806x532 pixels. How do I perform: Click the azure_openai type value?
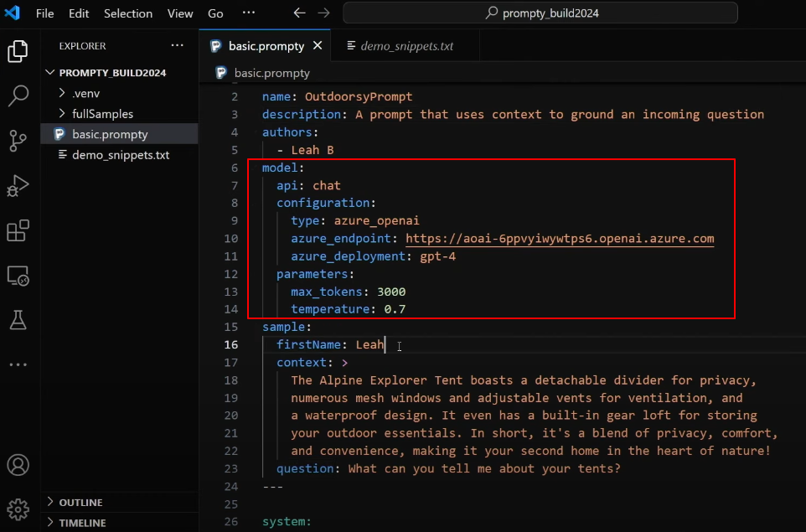point(377,221)
